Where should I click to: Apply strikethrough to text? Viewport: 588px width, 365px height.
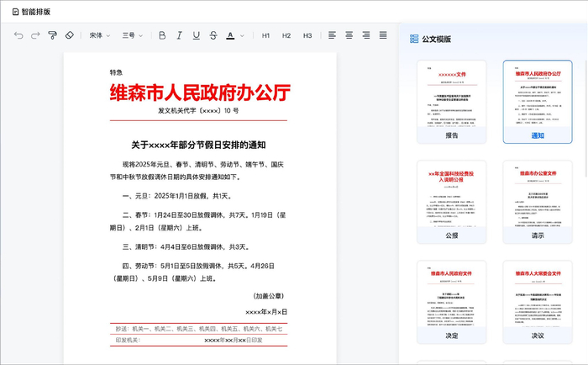point(213,35)
